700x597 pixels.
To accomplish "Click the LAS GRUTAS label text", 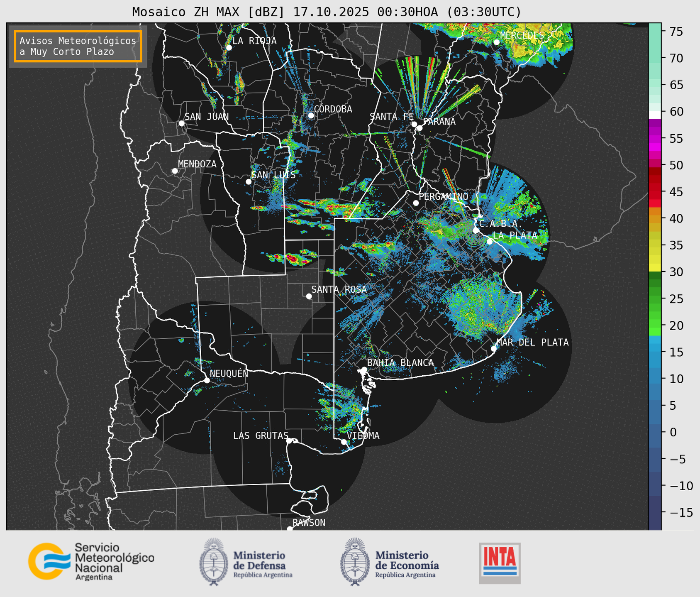I will click(x=261, y=436).
